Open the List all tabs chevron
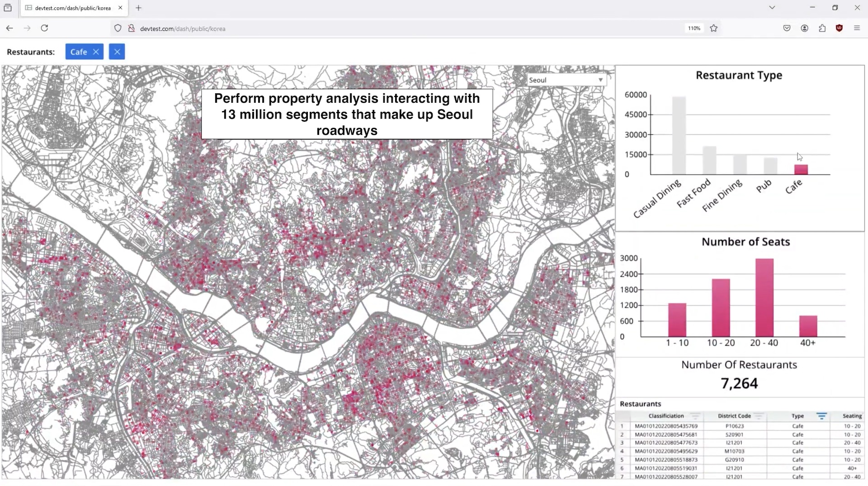Viewport: 868px width, 486px height. (772, 8)
